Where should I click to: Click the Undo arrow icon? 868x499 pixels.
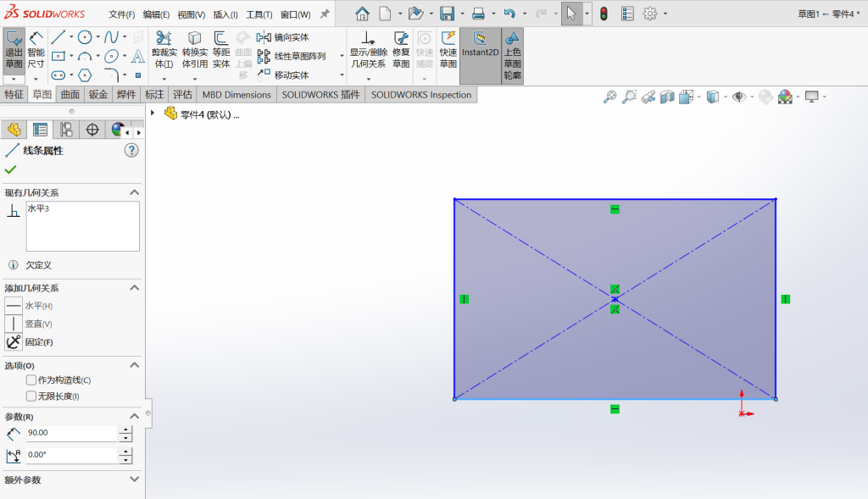coord(509,14)
